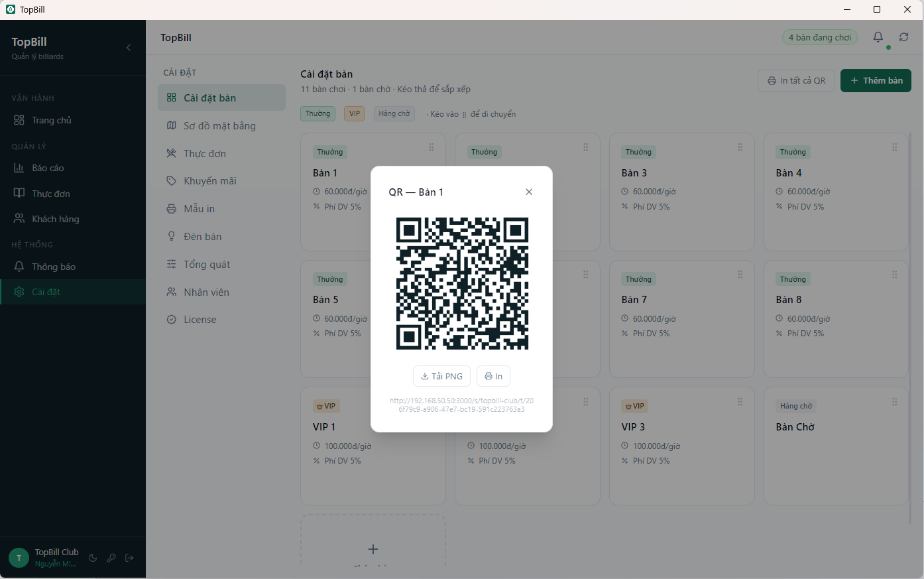Click the TopBill app icon in title bar
This screenshot has width=924, height=579.
point(11,9)
